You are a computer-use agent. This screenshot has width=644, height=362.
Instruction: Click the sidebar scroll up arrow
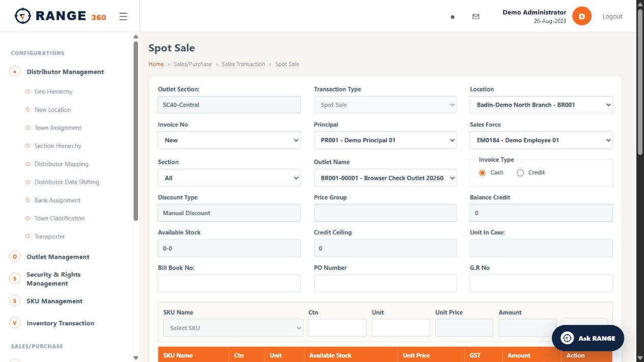[135, 37]
